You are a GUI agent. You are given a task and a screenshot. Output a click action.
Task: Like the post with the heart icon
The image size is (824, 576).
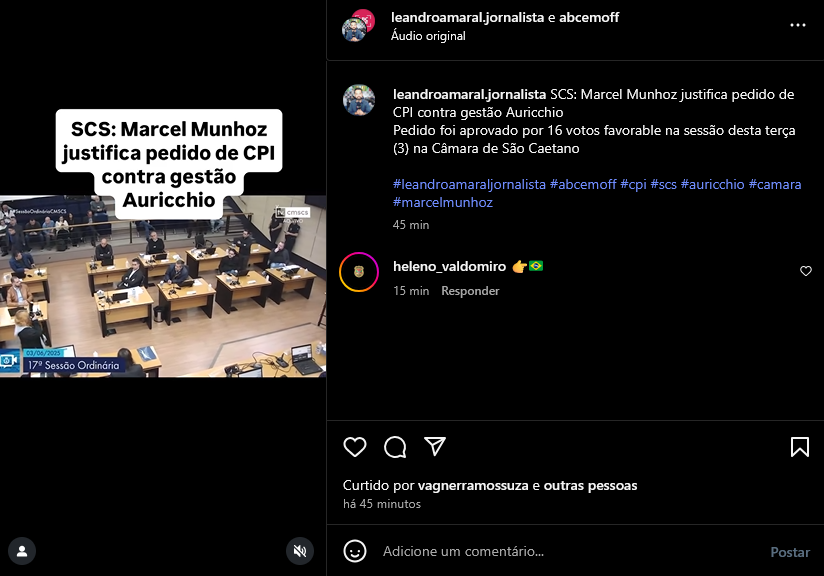(355, 447)
